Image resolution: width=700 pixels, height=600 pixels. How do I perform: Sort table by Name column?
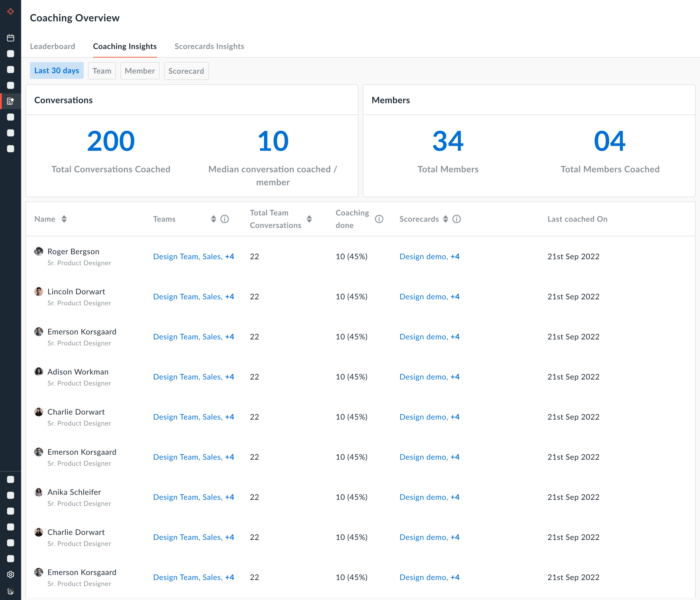pyautogui.click(x=64, y=219)
